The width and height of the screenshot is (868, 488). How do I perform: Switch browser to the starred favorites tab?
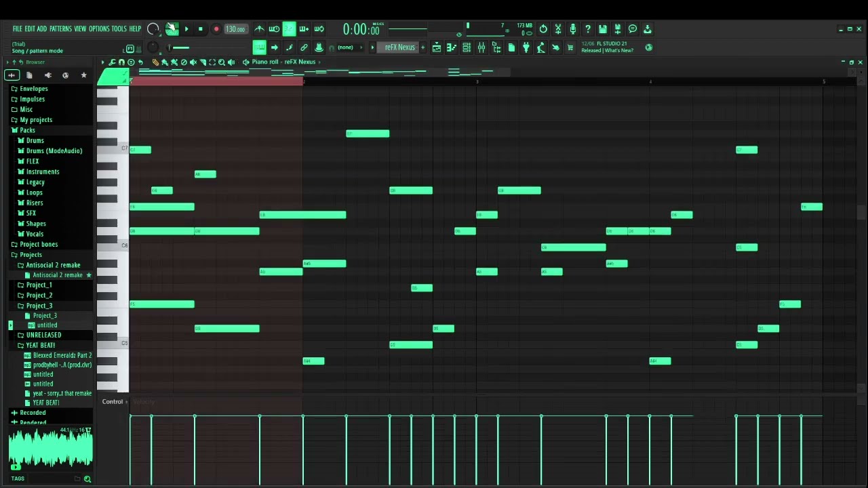(83, 75)
